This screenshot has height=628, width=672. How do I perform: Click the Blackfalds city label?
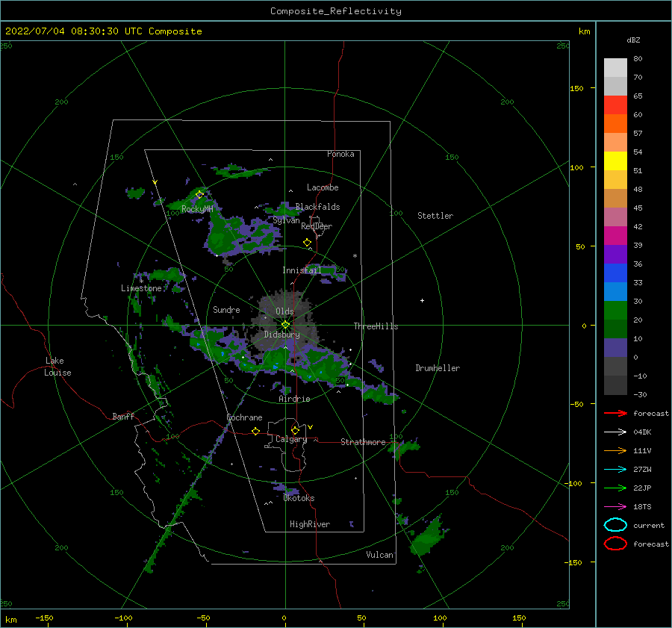[317, 207]
